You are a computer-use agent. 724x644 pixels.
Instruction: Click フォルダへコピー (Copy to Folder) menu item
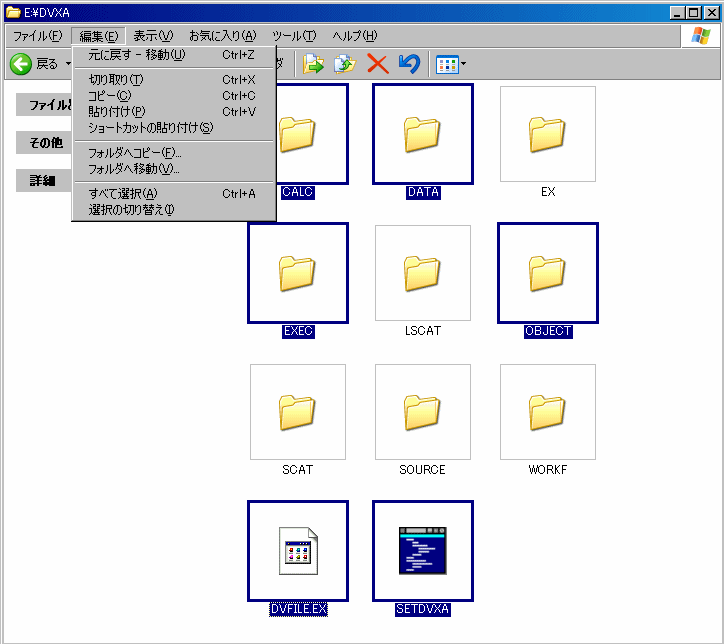[x=134, y=153]
